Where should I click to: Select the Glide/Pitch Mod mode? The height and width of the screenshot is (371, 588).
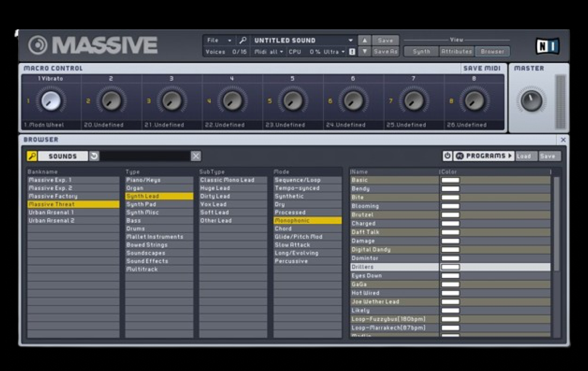pyautogui.click(x=307, y=237)
